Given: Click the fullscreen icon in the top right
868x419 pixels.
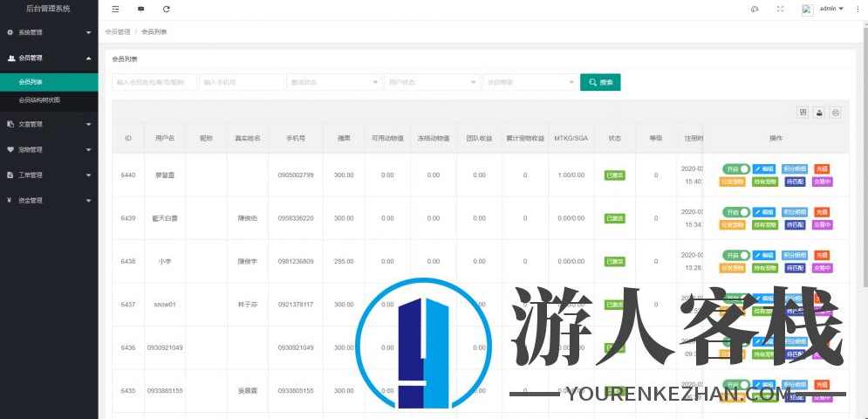Looking at the screenshot, I should tap(781, 9).
